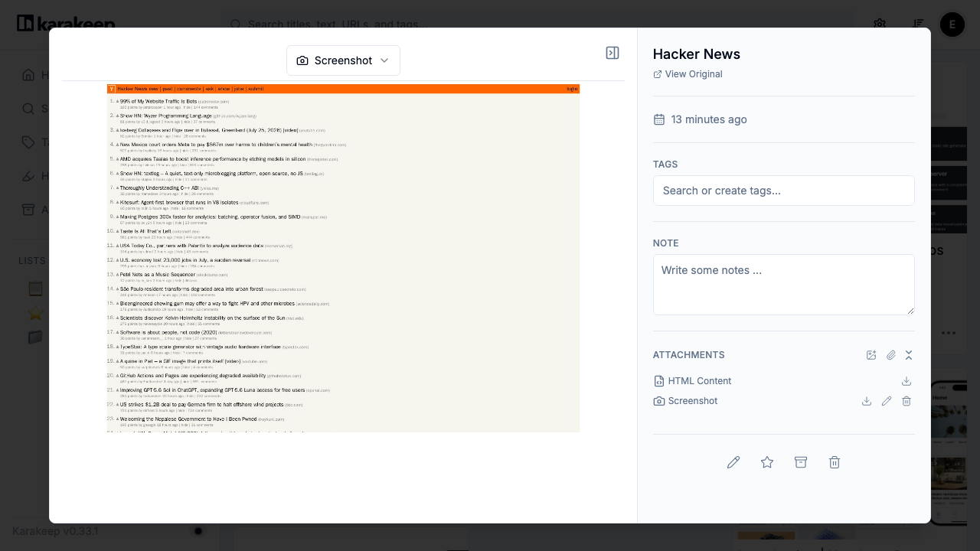Toggle the dark mode switch near version text
The image size is (980, 551).
coord(198,531)
